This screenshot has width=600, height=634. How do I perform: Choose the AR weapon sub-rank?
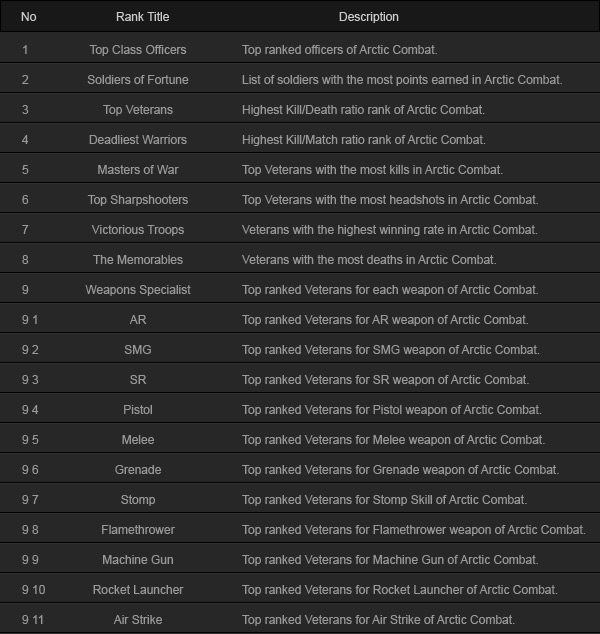(x=138, y=319)
